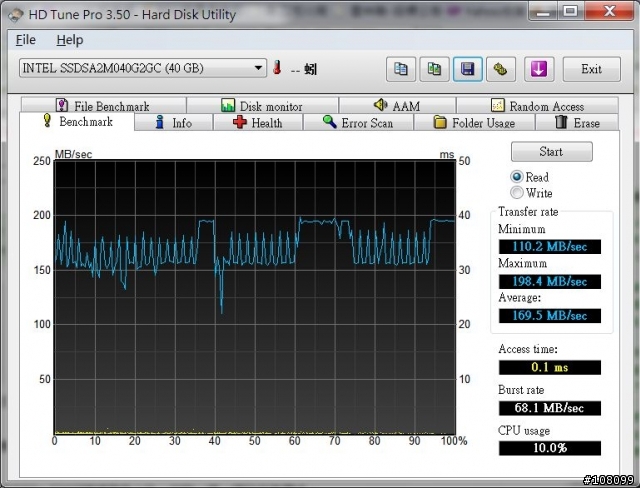The height and width of the screenshot is (488, 640).
Task: Minimize the HD Tune Pro window
Action: (x=543, y=11)
